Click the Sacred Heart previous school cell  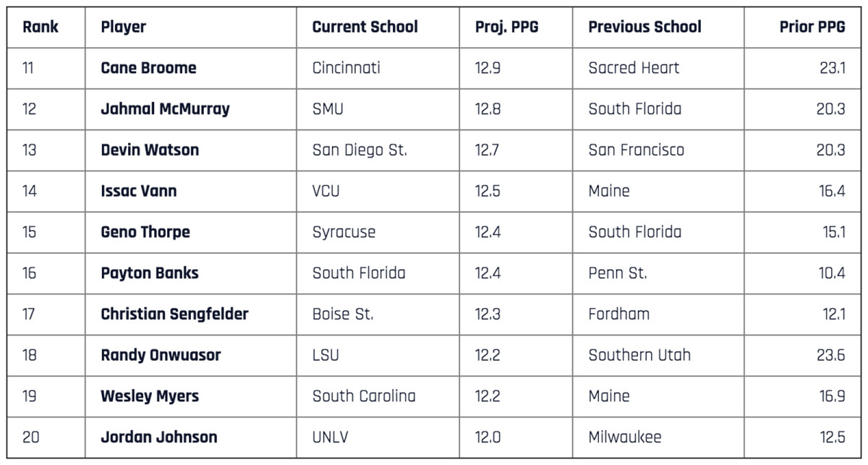tap(634, 68)
